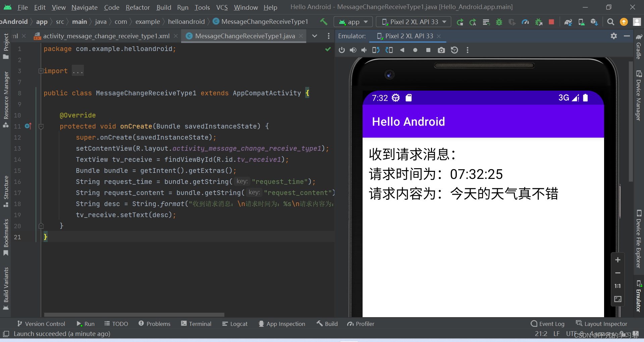The image size is (644, 342).
Task: Tap the emulator Back navigation button
Action: [402, 50]
